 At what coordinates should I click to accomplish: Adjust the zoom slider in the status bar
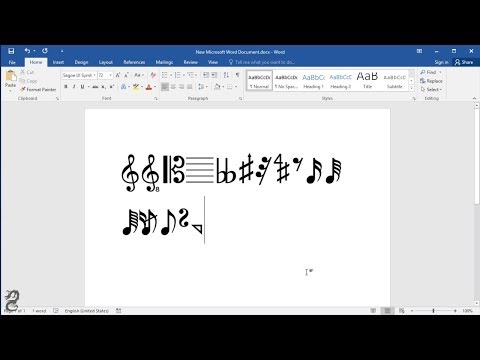point(434,311)
